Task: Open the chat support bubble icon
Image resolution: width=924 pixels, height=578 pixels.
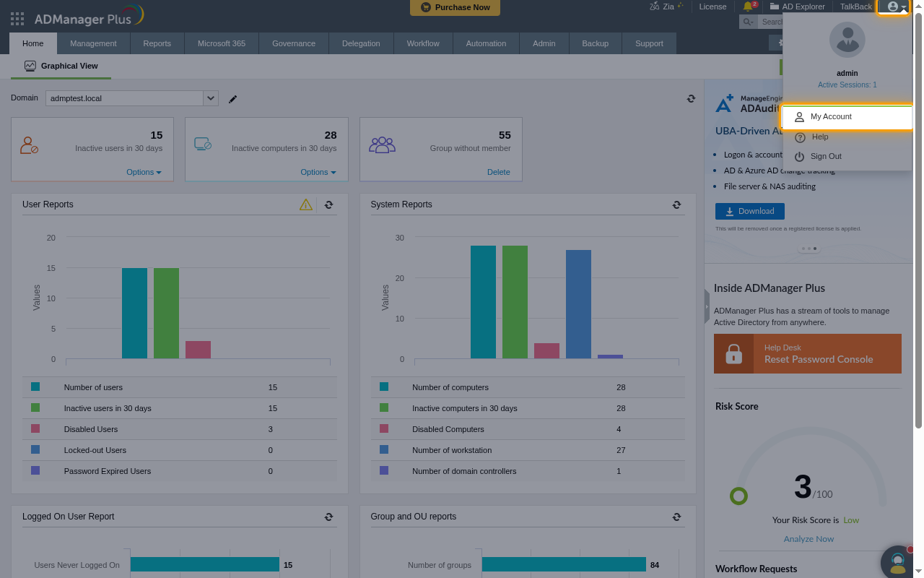Action: point(897,561)
